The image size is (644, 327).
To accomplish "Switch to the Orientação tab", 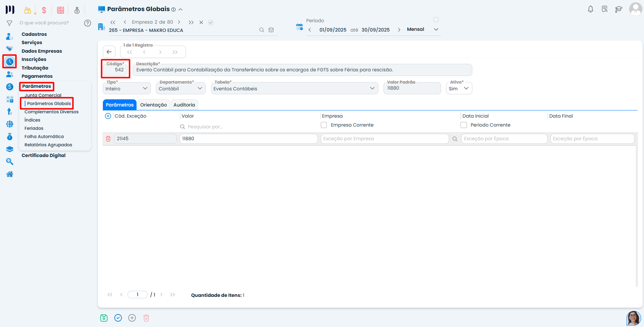I will pos(153,105).
